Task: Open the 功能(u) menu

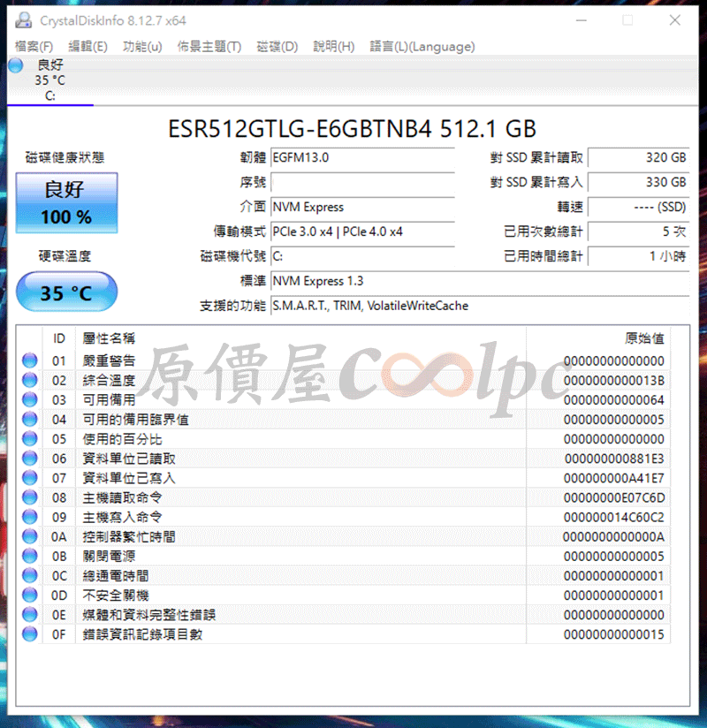Action: click(x=142, y=47)
